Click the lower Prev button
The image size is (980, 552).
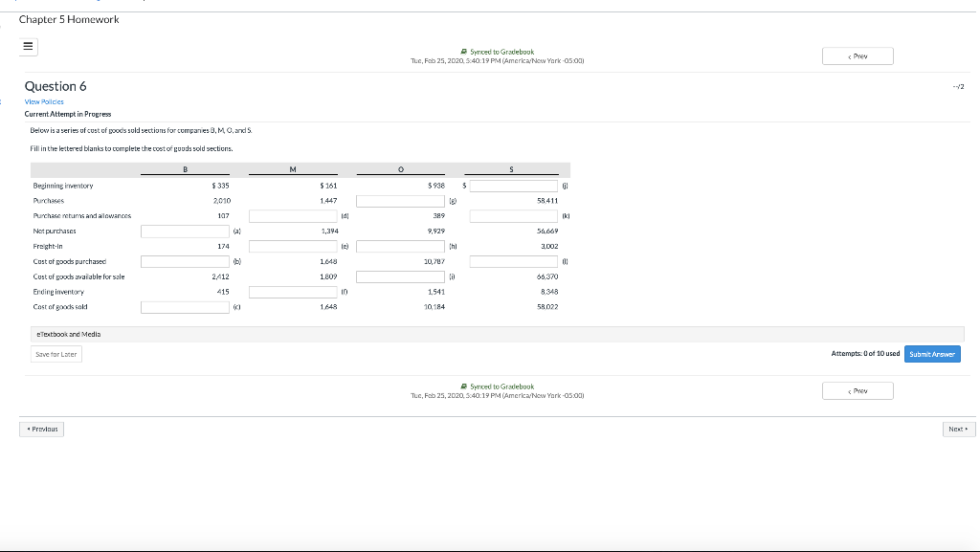(857, 389)
